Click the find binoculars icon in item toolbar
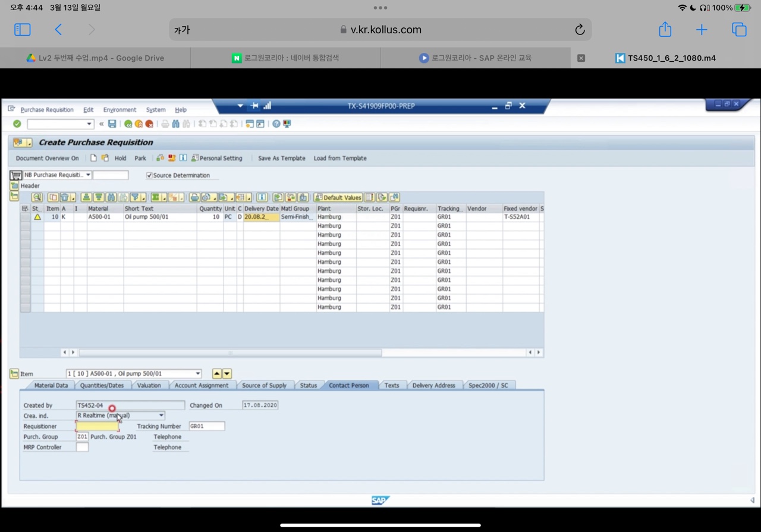This screenshot has width=761, height=532. coord(111,197)
